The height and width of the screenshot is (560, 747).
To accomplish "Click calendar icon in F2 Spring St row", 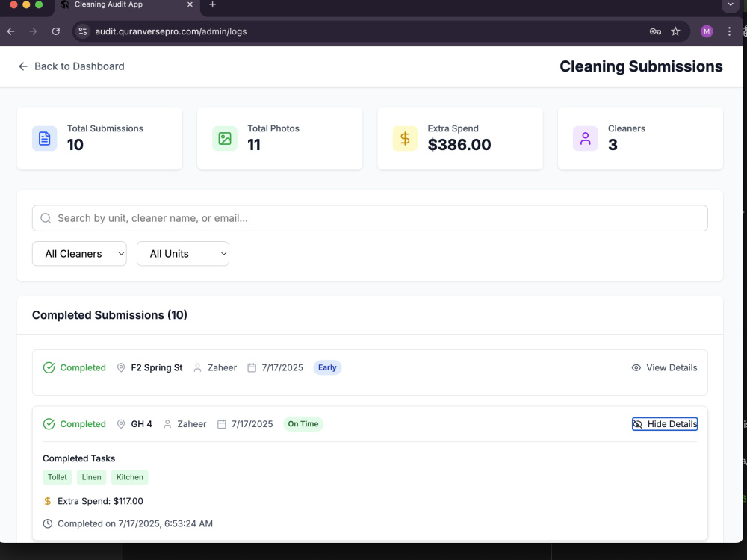I will coord(252,367).
